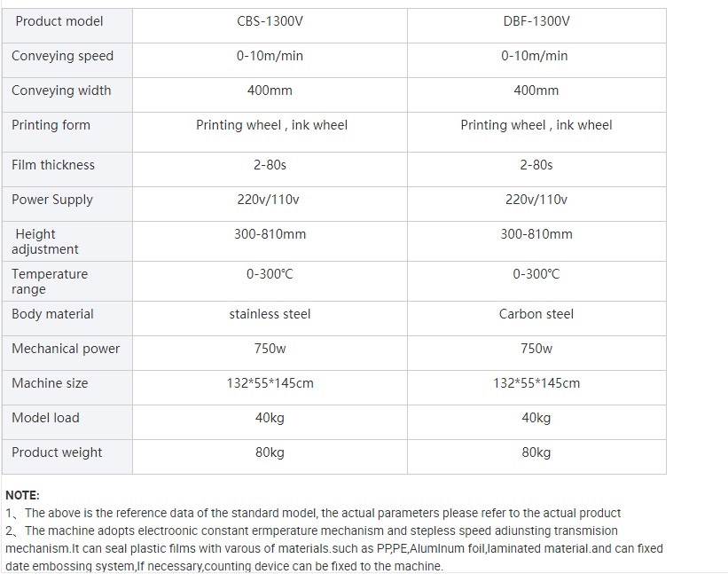This screenshot has height=574, width=728.
Task: Select the Mechanical power label
Action: click(66, 349)
